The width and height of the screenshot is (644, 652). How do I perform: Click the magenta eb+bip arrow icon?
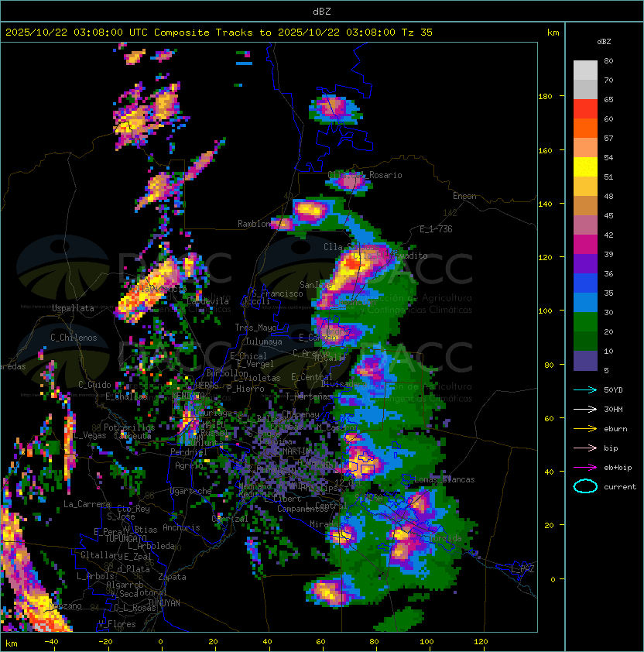[585, 468]
